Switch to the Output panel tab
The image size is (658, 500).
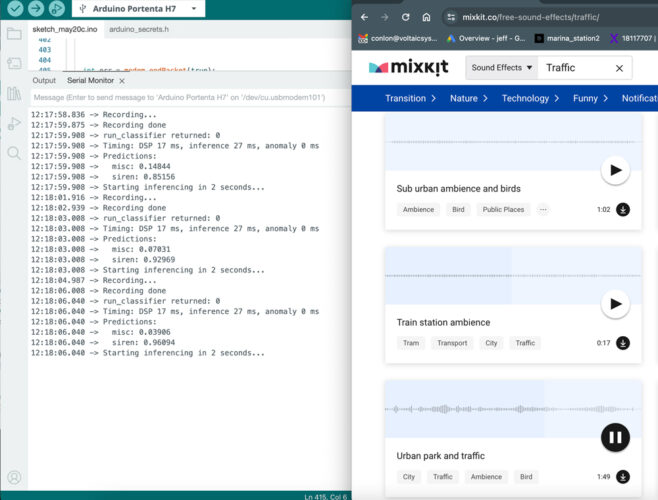44,80
